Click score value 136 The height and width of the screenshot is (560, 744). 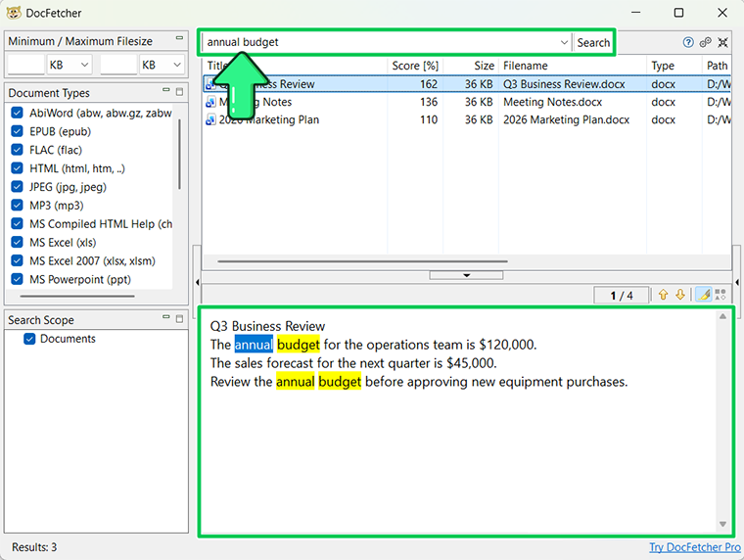coord(429,102)
